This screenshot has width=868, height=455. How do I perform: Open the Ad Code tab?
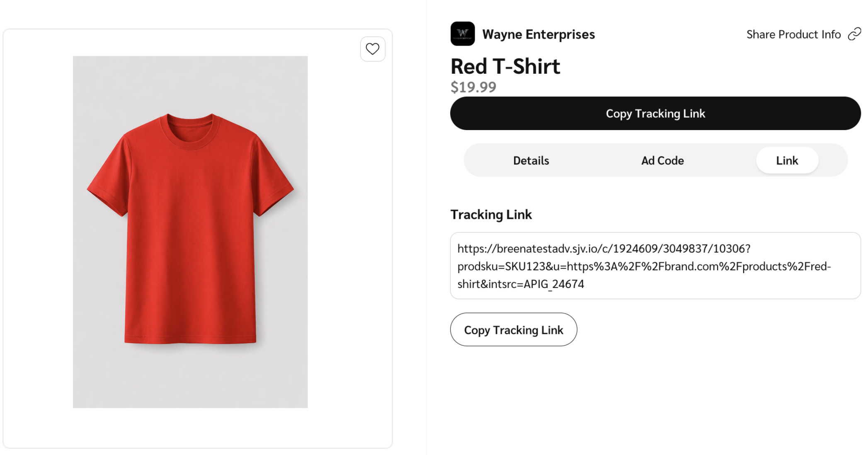click(x=662, y=160)
